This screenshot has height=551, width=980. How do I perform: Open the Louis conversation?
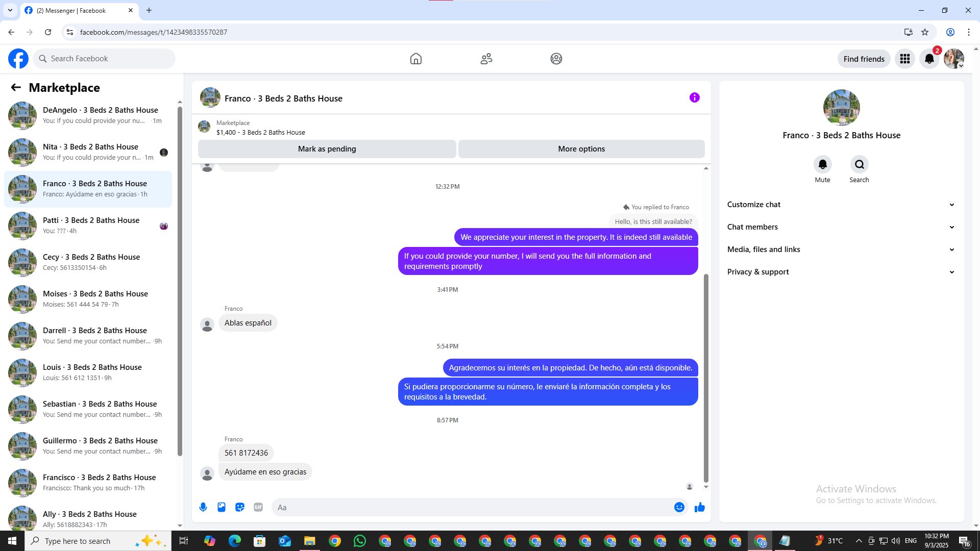[88, 372]
